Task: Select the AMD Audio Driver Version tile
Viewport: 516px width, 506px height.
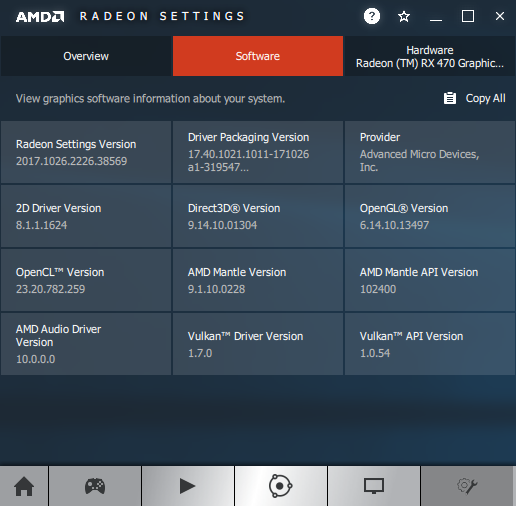Action: pyautogui.click(x=86, y=344)
